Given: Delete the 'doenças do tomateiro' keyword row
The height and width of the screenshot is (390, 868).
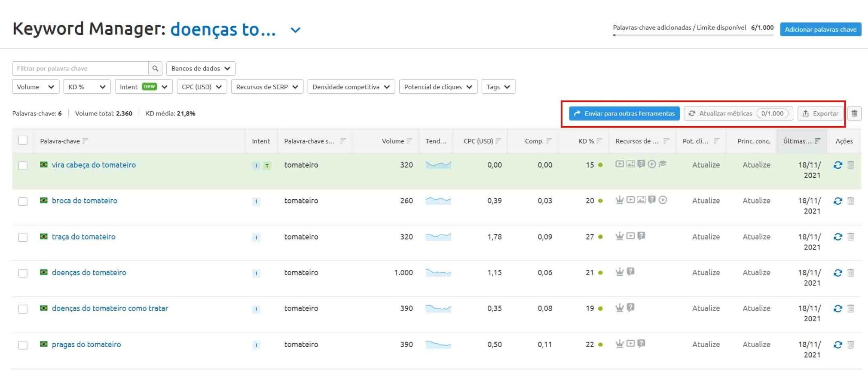Looking at the screenshot, I should coord(850,273).
